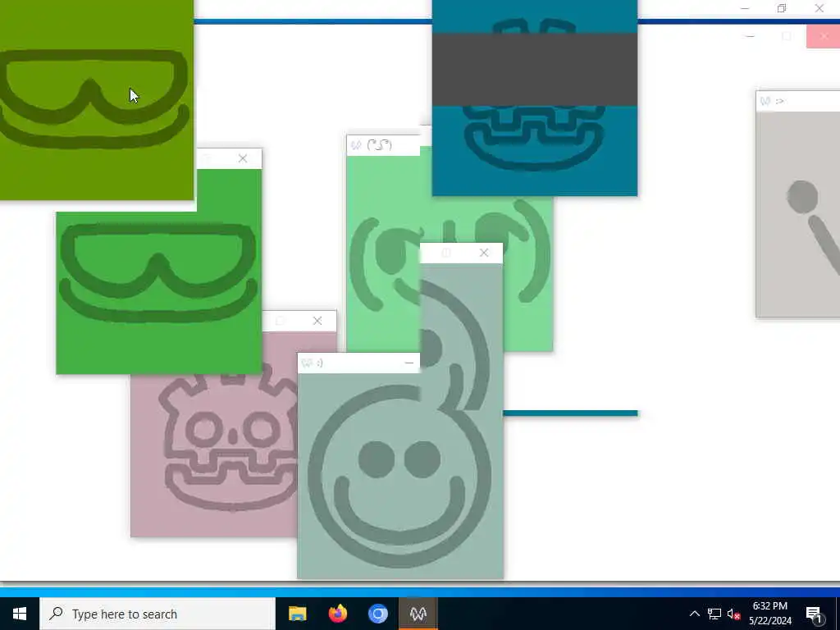Image resolution: width=840 pixels, height=630 pixels.
Task: Minimize the faded second window
Action: tap(750, 36)
